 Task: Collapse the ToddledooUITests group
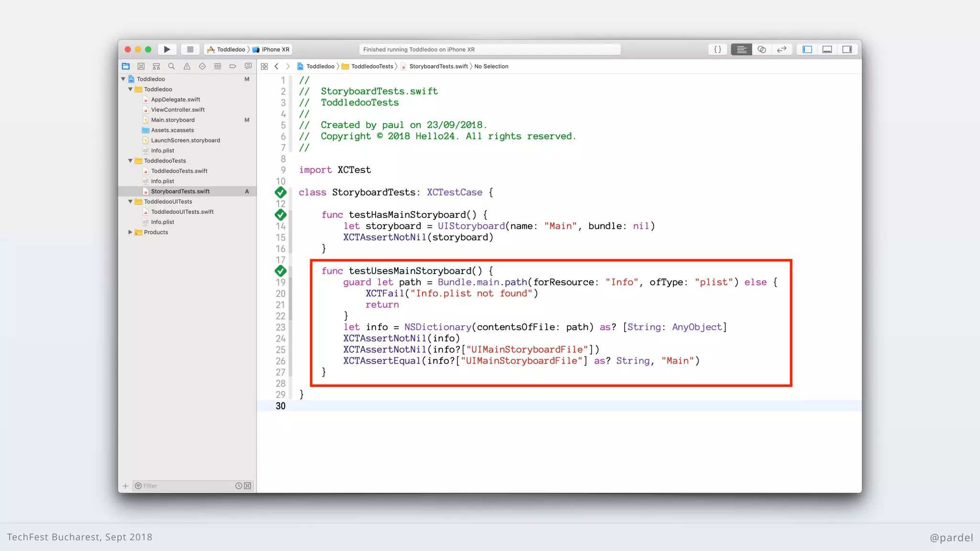pos(130,201)
